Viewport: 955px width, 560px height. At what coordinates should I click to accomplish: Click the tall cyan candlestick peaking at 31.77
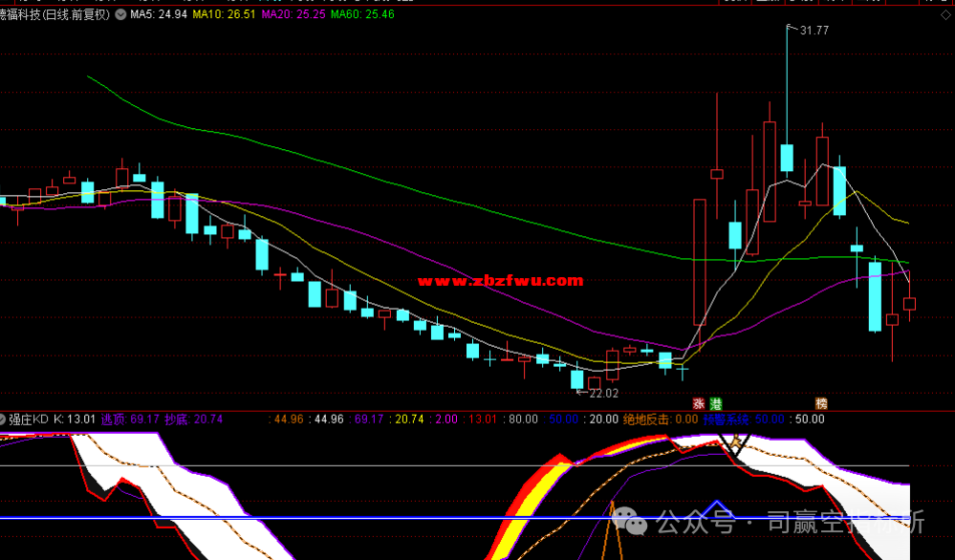click(787, 158)
